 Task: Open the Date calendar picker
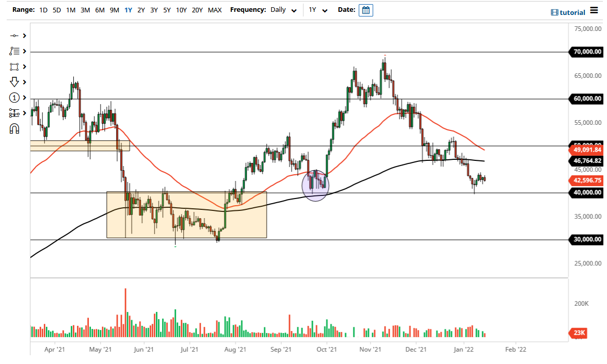click(365, 10)
